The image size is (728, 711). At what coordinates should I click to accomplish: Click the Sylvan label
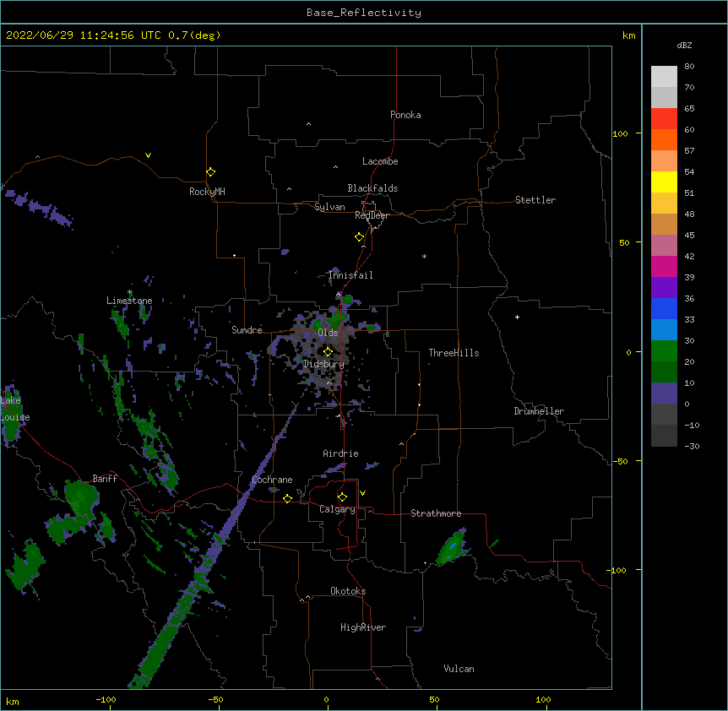point(329,207)
